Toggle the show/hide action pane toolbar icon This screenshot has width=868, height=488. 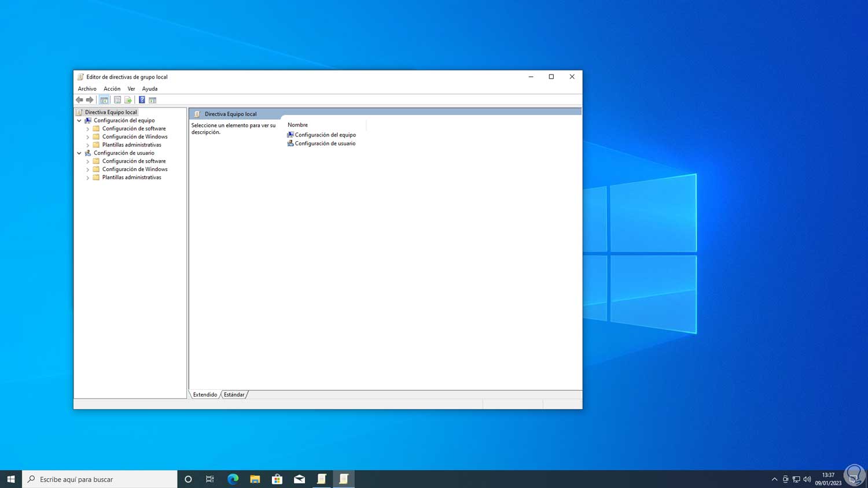point(153,100)
